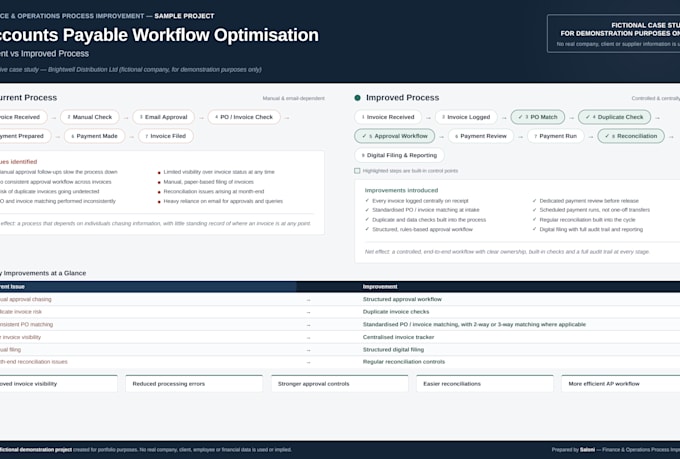Click 'Regular reconciliation built into the cycle'
Image resolution: width=680 pixels, height=459 pixels.
pyautogui.click(x=587, y=220)
